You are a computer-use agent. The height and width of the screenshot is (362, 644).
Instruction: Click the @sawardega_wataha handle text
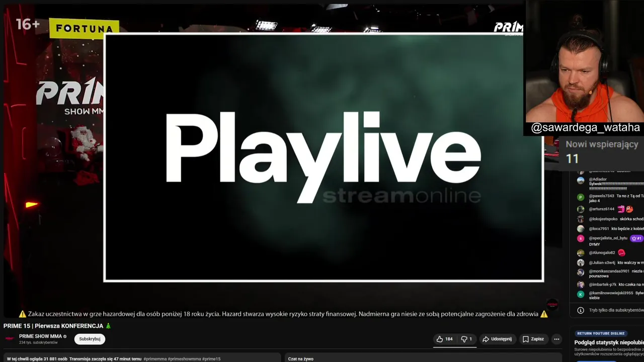586,128
